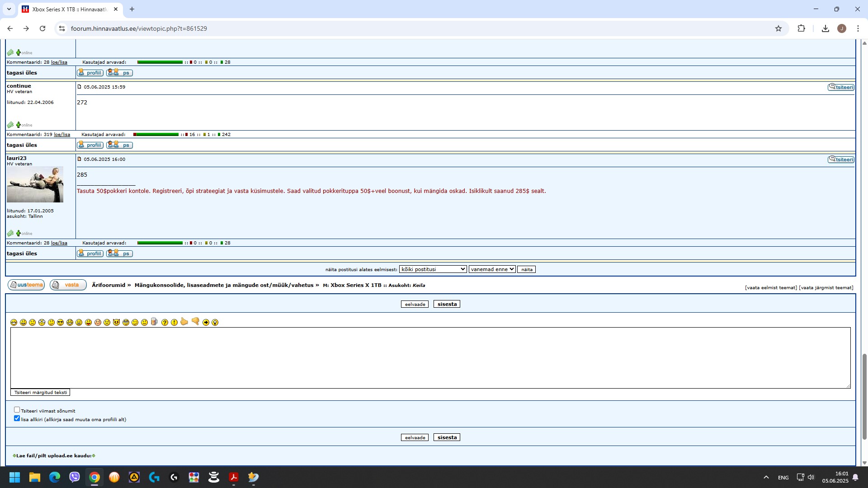Open Chrome tab search dropdown arrow
Screen dimensions: 868x488
click(x=9, y=9)
